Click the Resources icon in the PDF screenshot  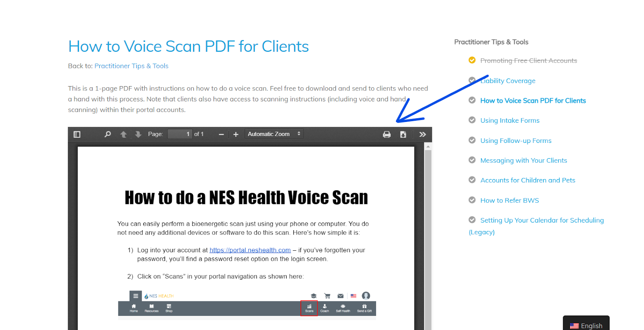click(x=151, y=308)
